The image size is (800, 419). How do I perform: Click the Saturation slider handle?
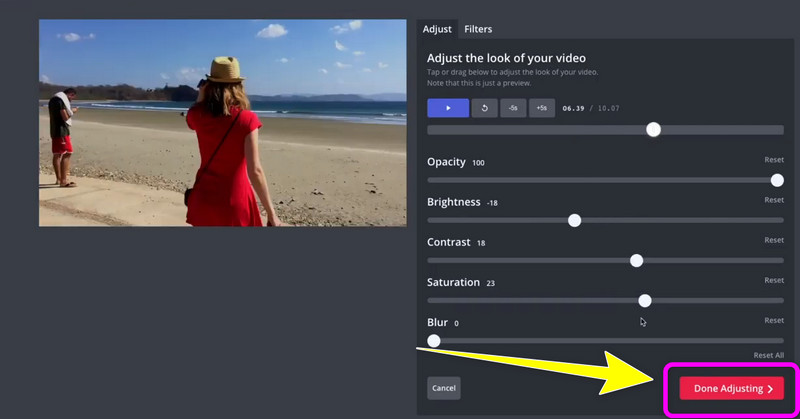point(645,300)
